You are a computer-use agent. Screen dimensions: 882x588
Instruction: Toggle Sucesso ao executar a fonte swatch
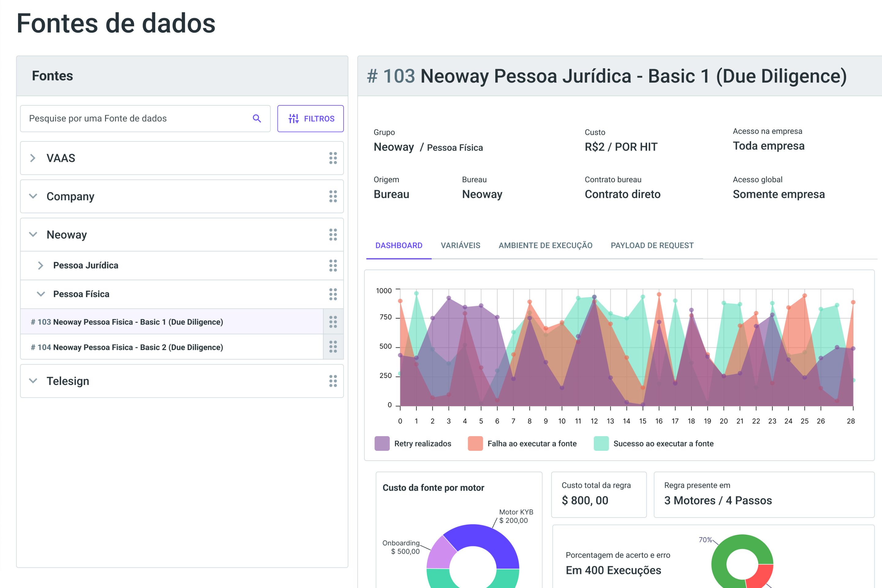[x=601, y=444]
